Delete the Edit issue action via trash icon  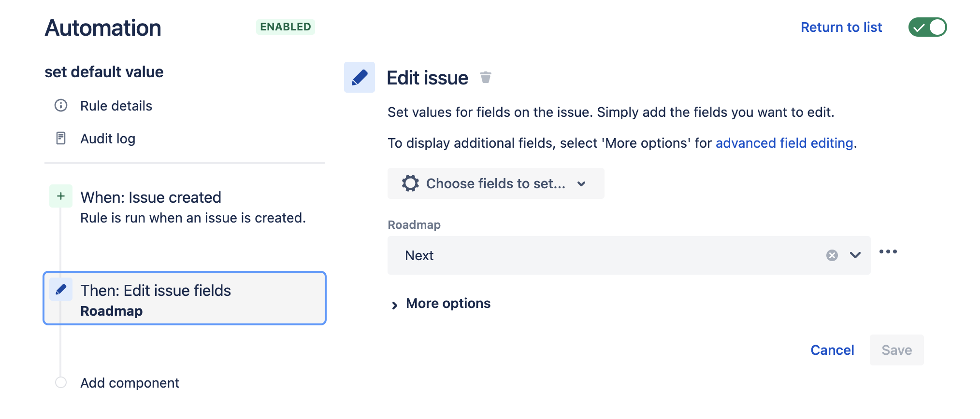coord(485,77)
